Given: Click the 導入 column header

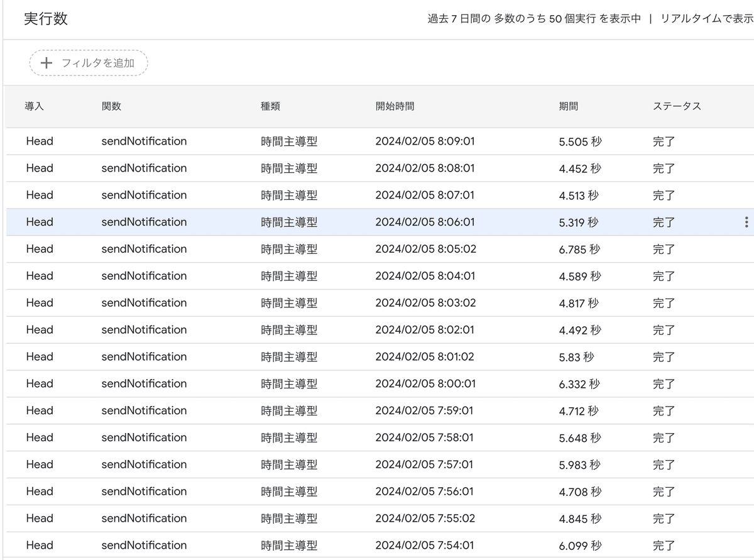Looking at the screenshot, I should 35,106.
